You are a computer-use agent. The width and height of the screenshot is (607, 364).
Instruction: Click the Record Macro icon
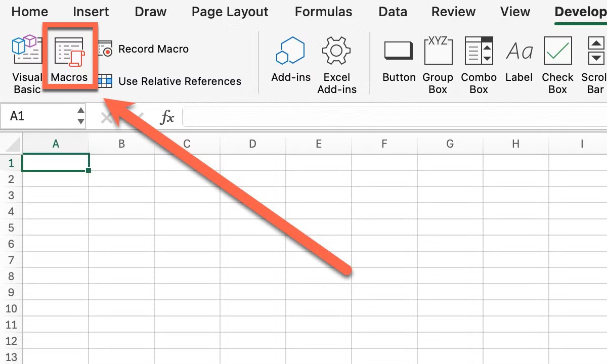105,49
